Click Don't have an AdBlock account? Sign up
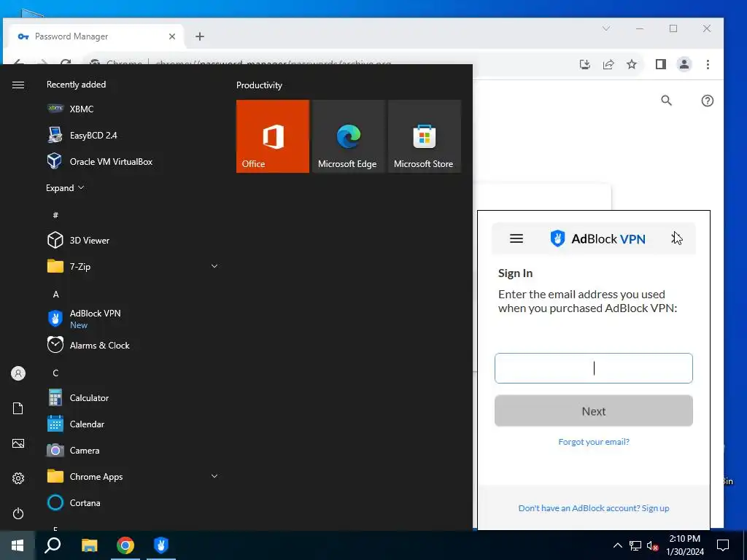 (x=594, y=508)
